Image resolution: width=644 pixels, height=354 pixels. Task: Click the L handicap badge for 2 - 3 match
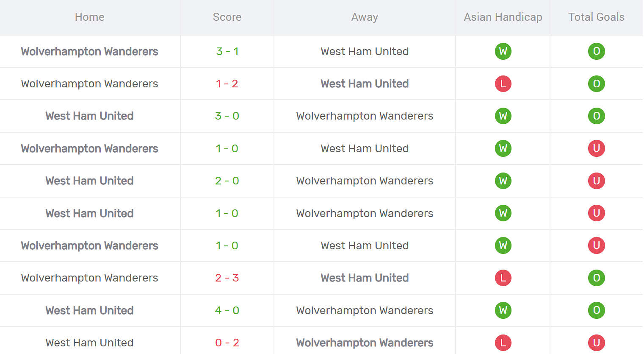tap(503, 278)
